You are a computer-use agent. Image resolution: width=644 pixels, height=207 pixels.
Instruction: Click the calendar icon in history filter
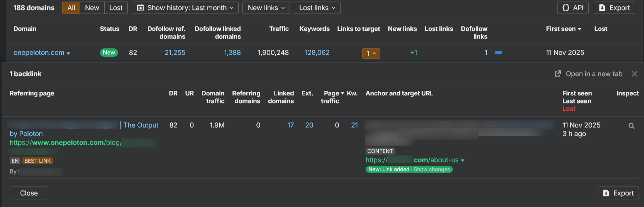[x=141, y=8]
